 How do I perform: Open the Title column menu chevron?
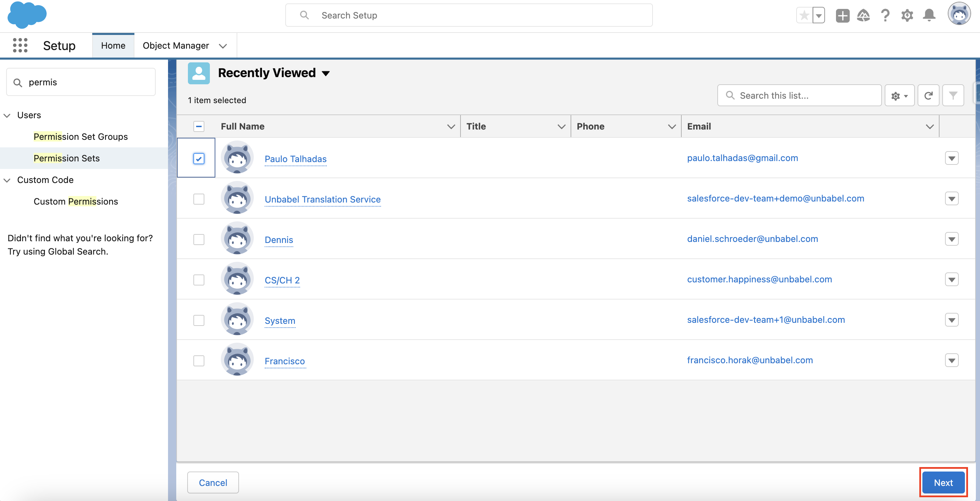pyautogui.click(x=561, y=126)
